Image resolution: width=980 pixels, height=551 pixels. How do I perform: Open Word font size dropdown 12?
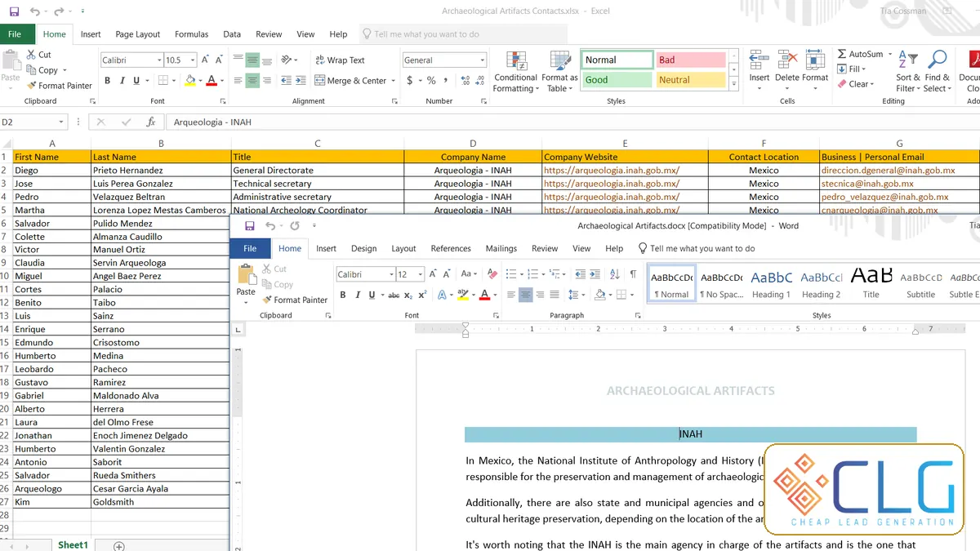click(x=421, y=274)
